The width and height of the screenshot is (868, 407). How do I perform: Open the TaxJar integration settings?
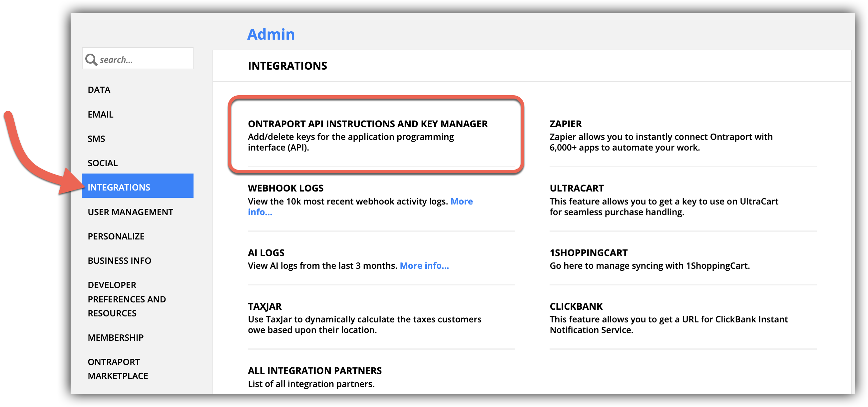264,306
